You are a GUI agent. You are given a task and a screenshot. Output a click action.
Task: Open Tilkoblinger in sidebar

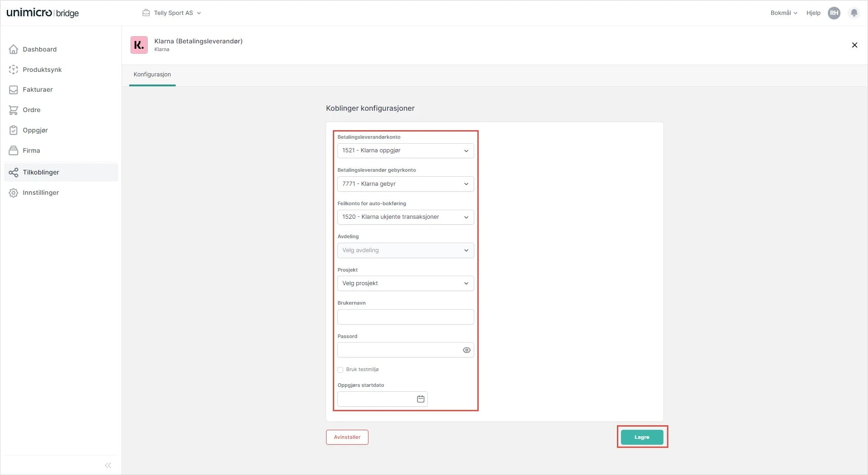[61, 172]
